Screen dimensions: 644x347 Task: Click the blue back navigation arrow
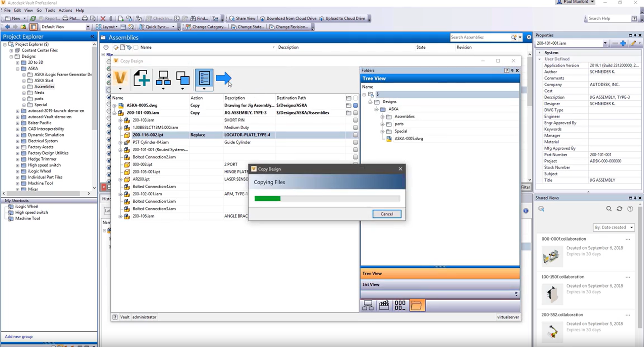pos(7,27)
